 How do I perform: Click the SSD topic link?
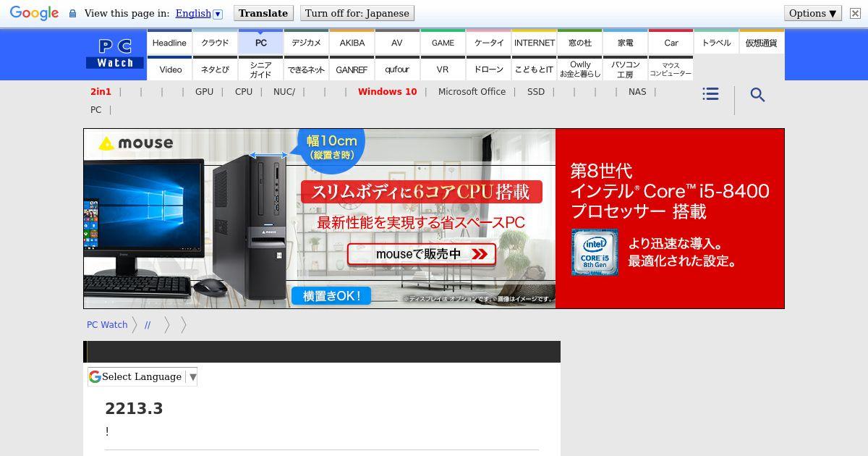pyautogui.click(x=536, y=91)
